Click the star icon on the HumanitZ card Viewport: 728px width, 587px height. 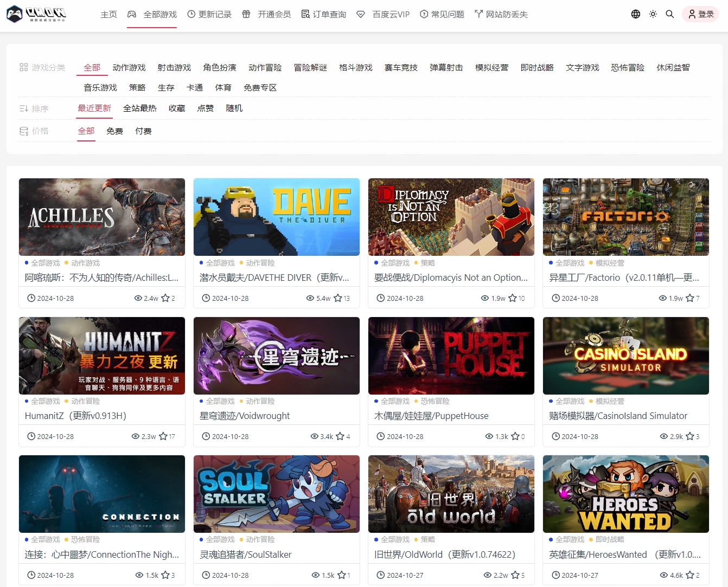coord(163,436)
